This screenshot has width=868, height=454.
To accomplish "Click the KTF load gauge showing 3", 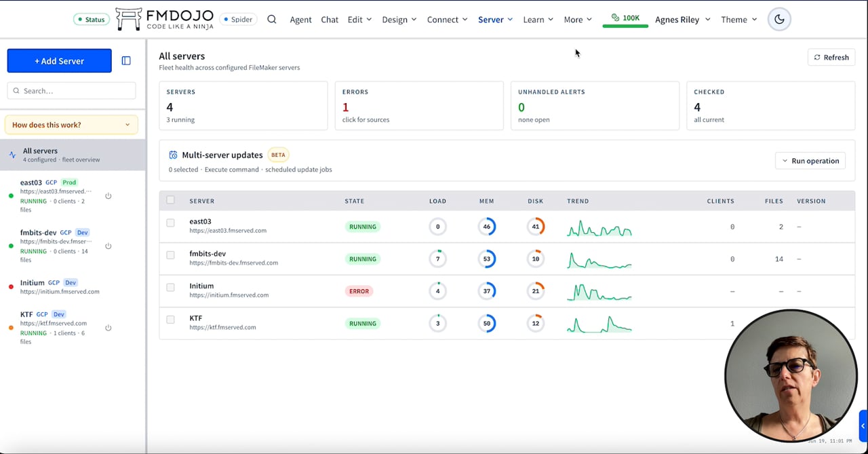I will [438, 323].
